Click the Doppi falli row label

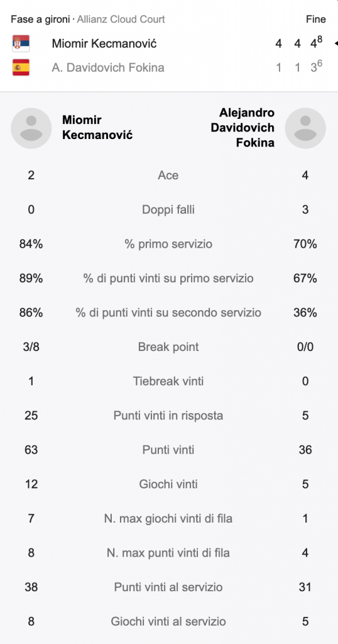(168, 210)
